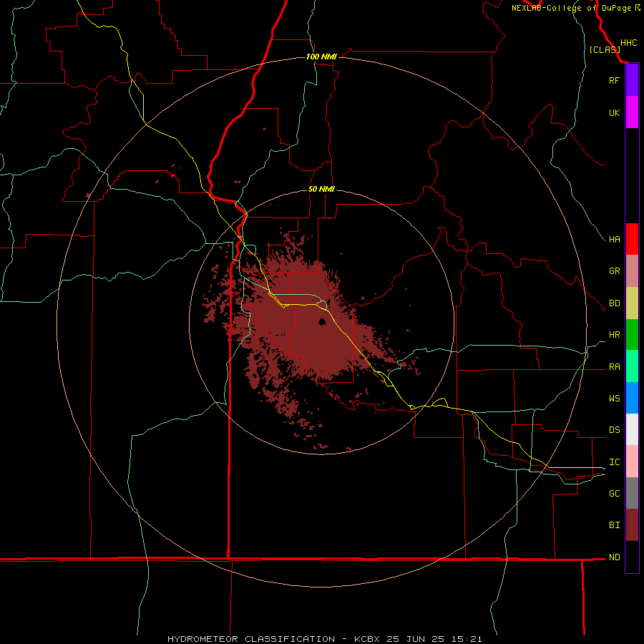Click the "HA" legend label text
The height and width of the screenshot is (644, 644).
click(x=614, y=239)
